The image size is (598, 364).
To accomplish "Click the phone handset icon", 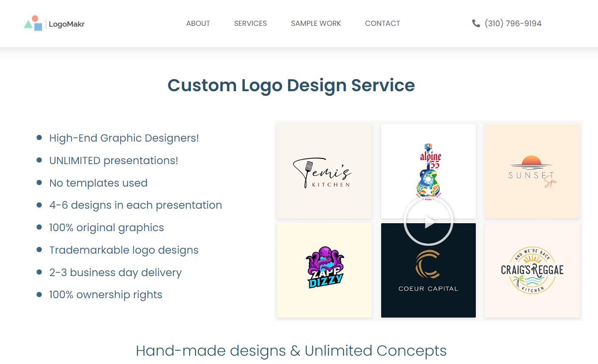I will click(476, 23).
